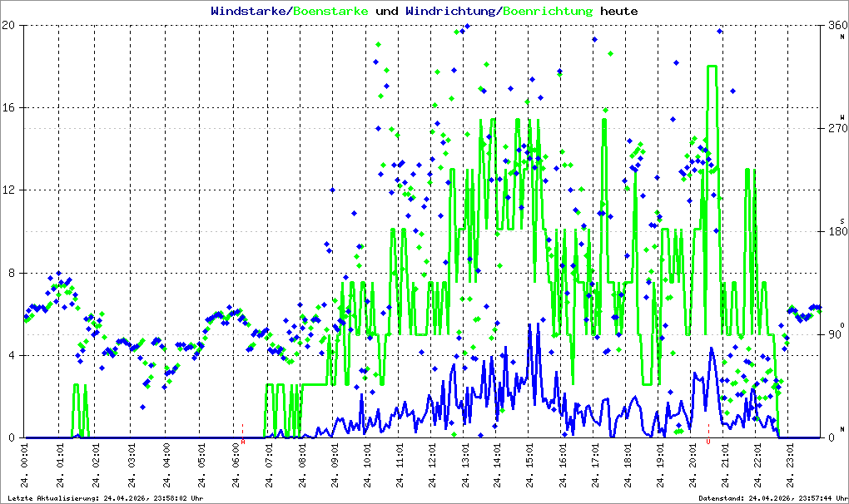The height and width of the screenshot is (504, 849).
Task: Click the "24. 05:01" time label
Action: point(201,466)
